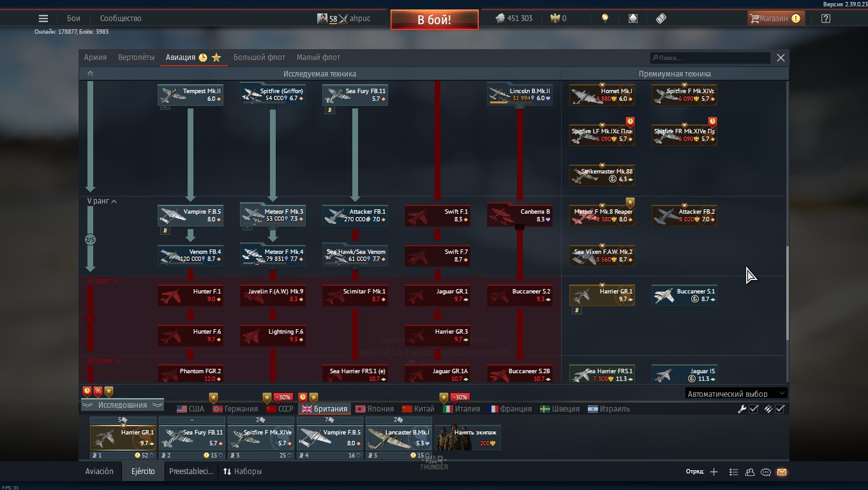Select Vampire F.B.5 in the tree
868x490 pixels.
point(190,215)
